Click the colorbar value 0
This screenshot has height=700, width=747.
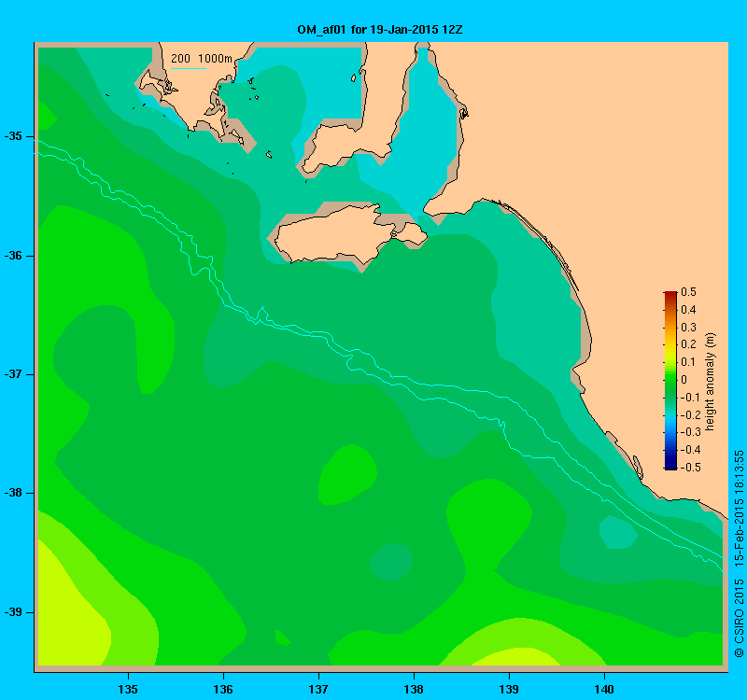684,380
